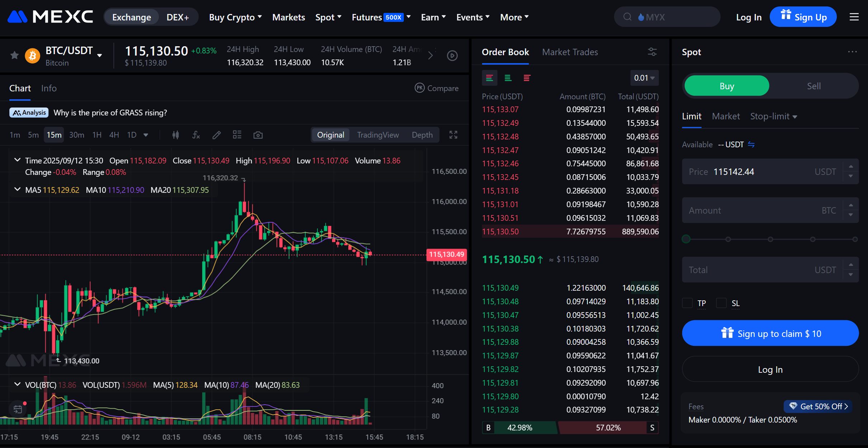The image size is (868, 448).
Task: Open order book settings sliders icon
Action: [652, 52]
